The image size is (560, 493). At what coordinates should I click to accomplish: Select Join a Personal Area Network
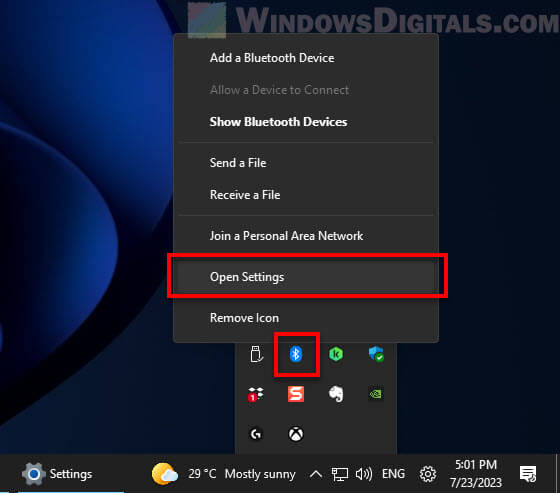[x=306, y=236]
